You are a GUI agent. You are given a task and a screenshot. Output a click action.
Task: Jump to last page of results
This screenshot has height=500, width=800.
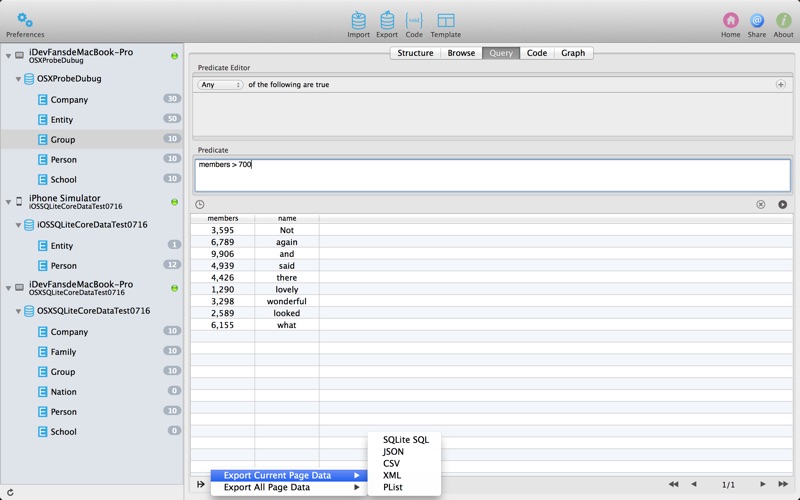783,484
